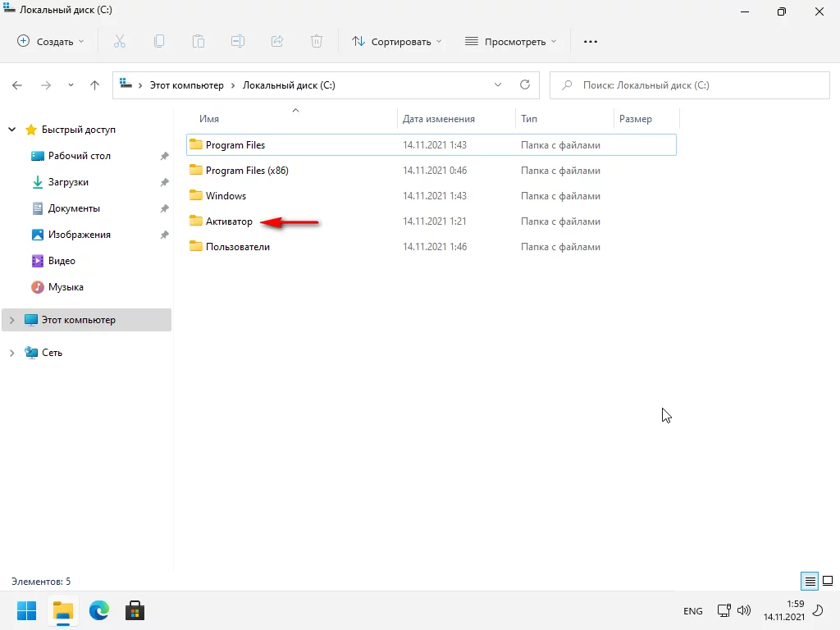Go back with the left arrow

[x=17, y=85]
